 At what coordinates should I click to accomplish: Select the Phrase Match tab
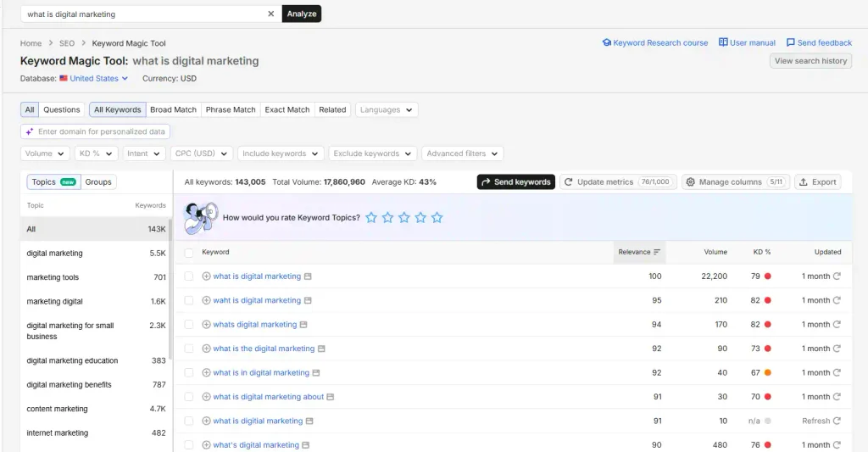(x=231, y=109)
